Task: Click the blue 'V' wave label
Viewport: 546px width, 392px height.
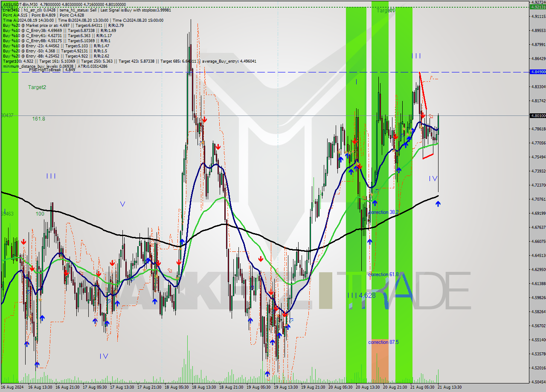Action: coord(122,204)
